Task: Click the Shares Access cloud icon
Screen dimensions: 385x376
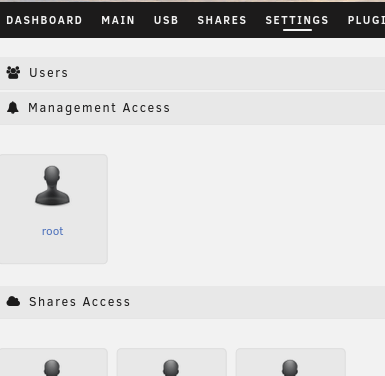Action: pos(13,302)
